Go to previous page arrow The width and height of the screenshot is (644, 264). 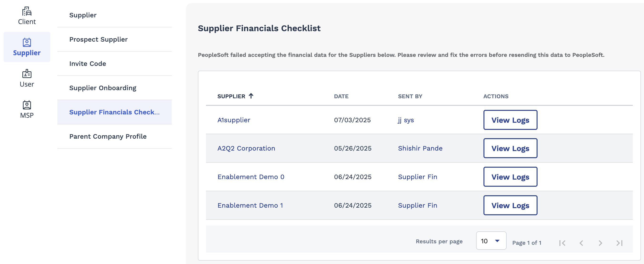tap(581, 243)
